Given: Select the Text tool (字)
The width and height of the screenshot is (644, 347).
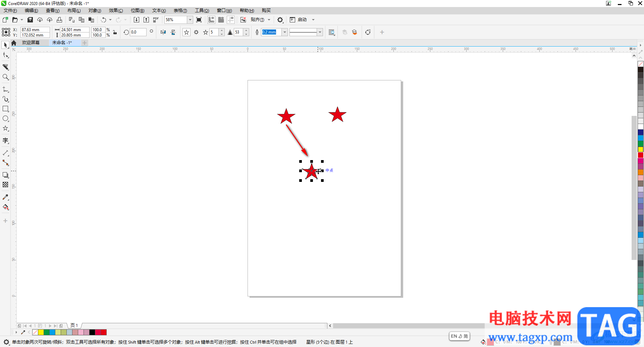Looking at the screenshot, I should tap(5, 140).
